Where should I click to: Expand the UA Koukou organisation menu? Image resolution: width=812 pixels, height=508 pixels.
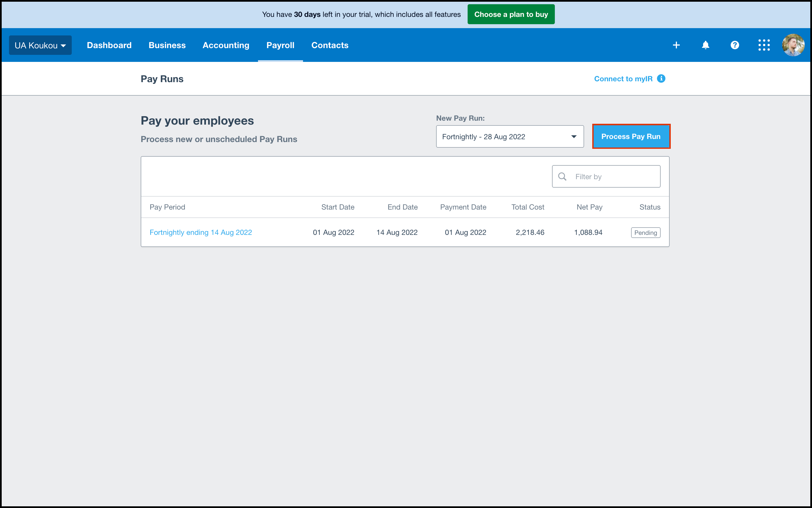tap(40, 45)
